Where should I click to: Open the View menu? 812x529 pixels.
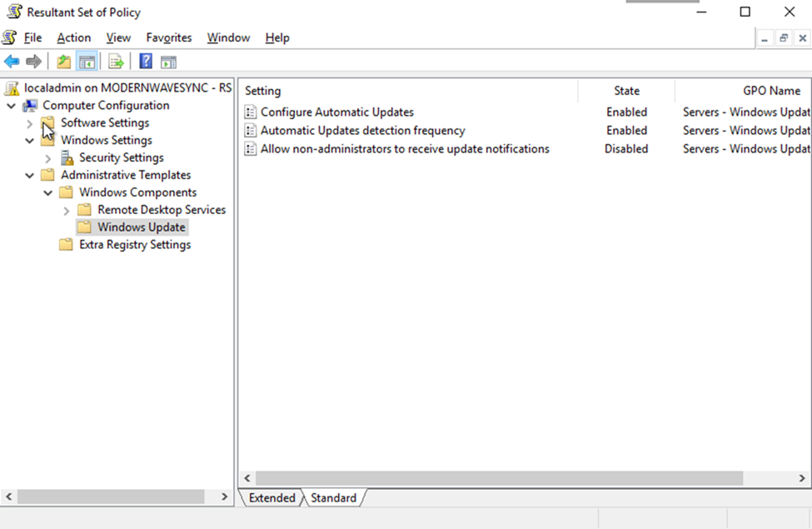point(118,37)
